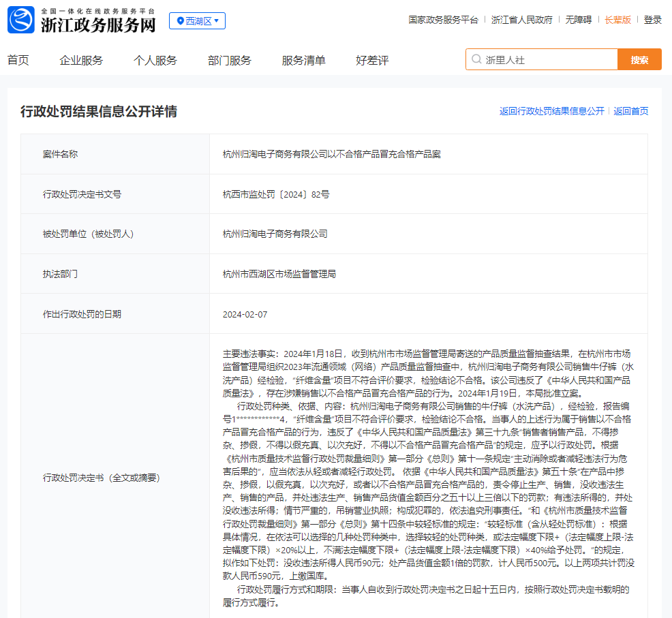Screen dimensions: 672x618
Task: Click the 行政处罚决定书文号 label
Action: (82, 194)
